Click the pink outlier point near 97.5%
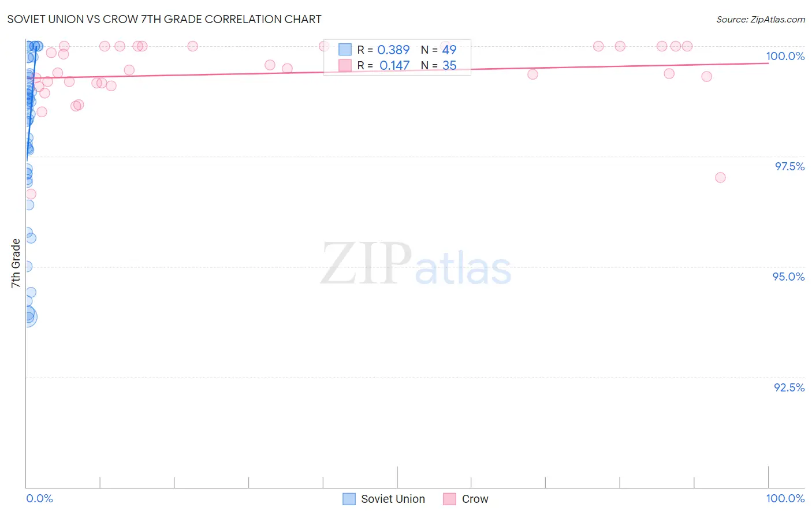This screenshot has height=515, width=812. coord(720,177)
